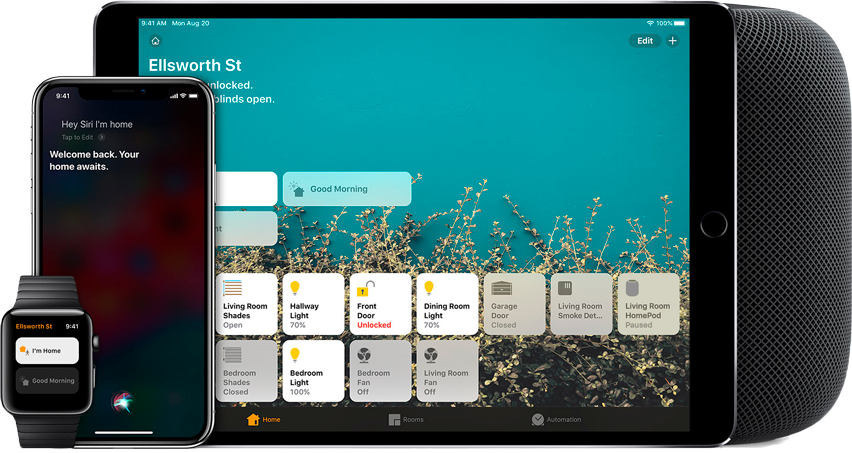
Task: Tap the 'Welcome back' Siri response
Action: tap(94, 160)
